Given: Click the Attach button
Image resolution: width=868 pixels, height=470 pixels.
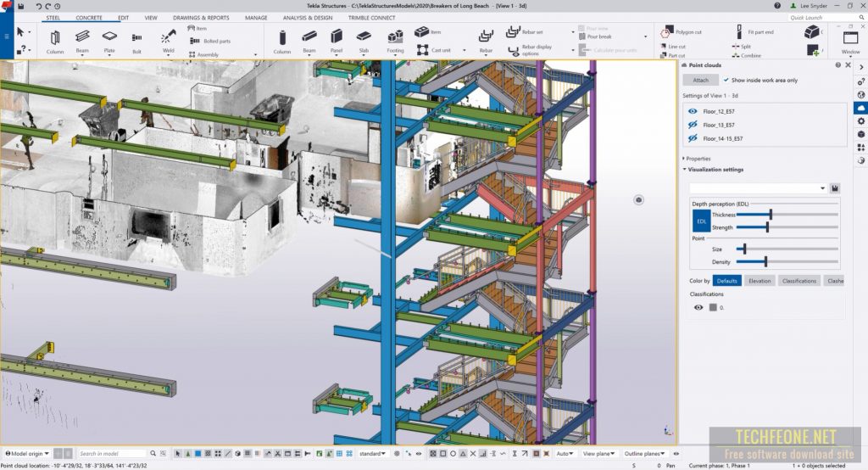Looking at the screenshot, I should (x=700, y=81).
